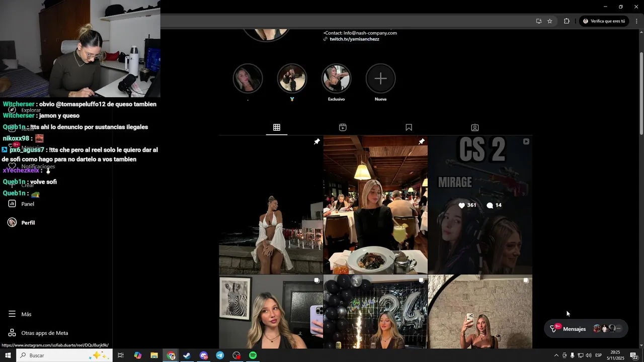
Task: Click the screen recording tray icon
Action: pos(564,355)
